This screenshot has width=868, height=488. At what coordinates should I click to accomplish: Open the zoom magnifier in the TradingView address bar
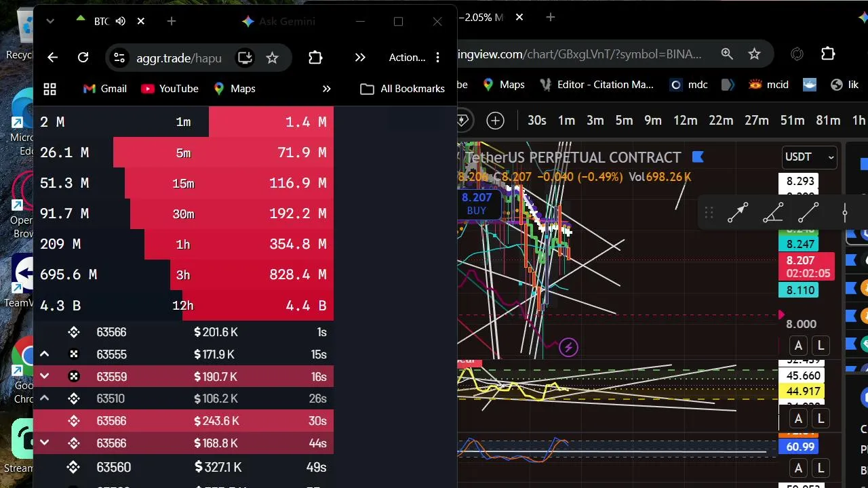[x=727, y=54]
